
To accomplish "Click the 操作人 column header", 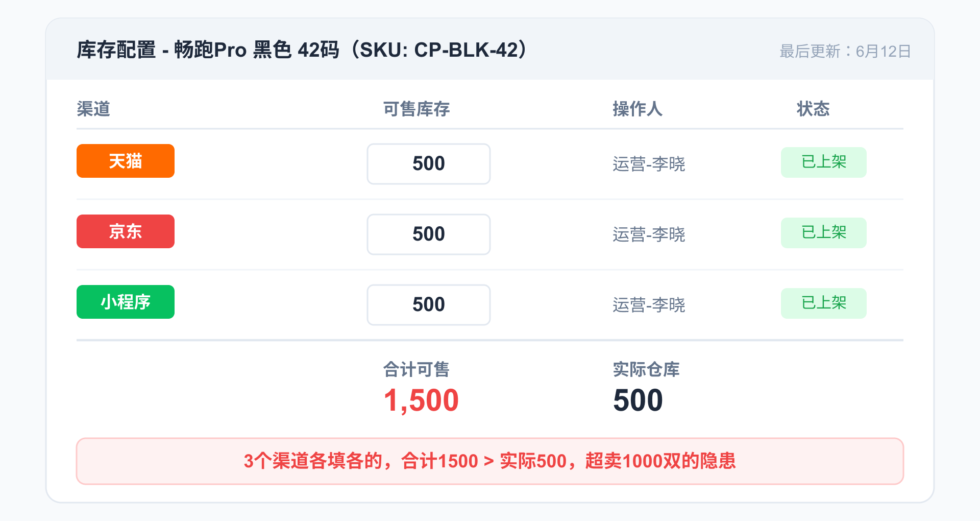I will tap(638, 109).
